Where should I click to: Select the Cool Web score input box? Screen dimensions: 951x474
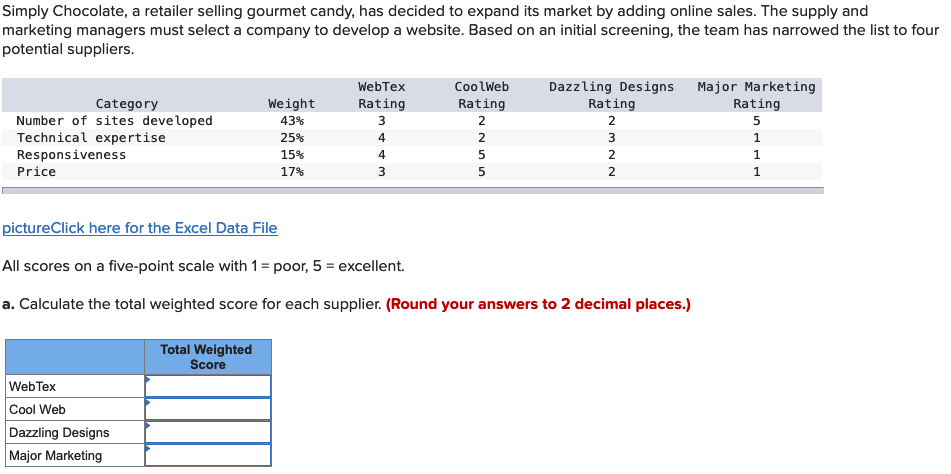208,409
